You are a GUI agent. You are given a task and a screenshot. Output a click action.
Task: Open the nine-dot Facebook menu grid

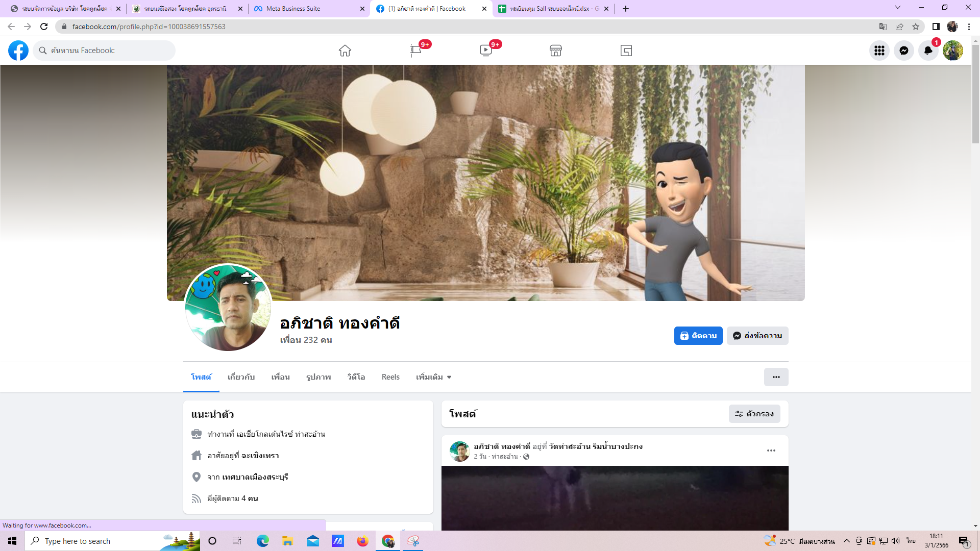pos(879,51)
